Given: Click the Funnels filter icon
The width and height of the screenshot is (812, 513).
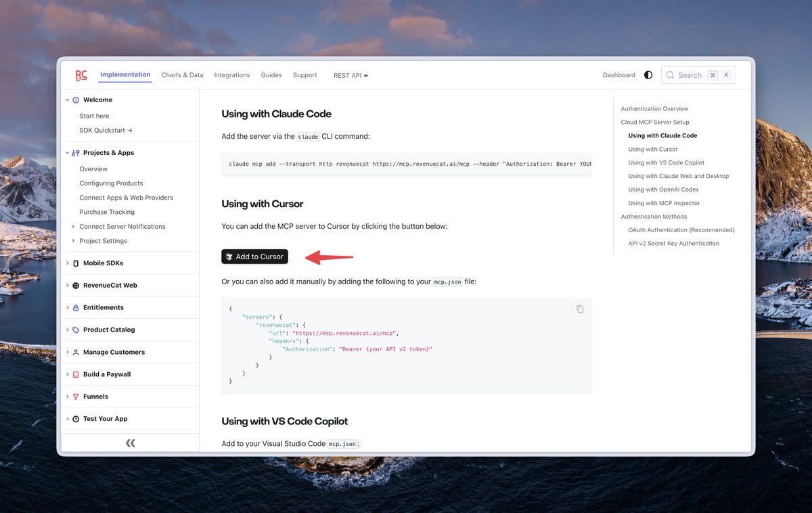Looking at the screenshot, I should 76,397.
